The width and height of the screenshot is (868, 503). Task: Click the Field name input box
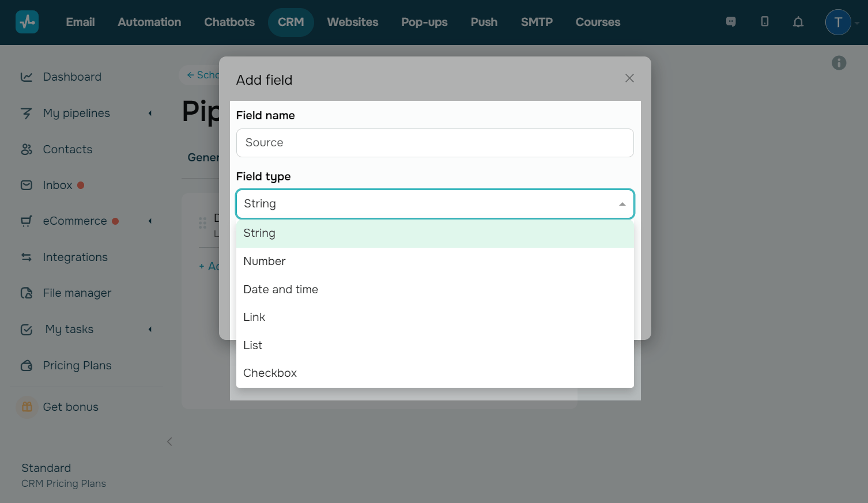pyautogui.click(x=435, y=143)
